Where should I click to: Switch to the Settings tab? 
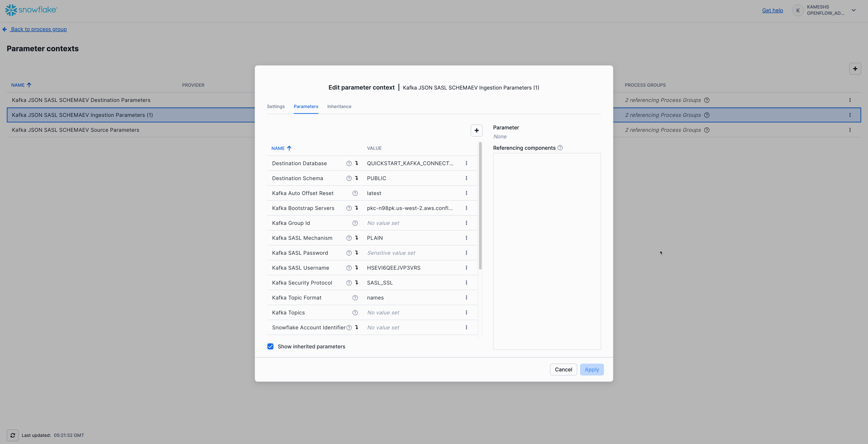coord(276,106)
